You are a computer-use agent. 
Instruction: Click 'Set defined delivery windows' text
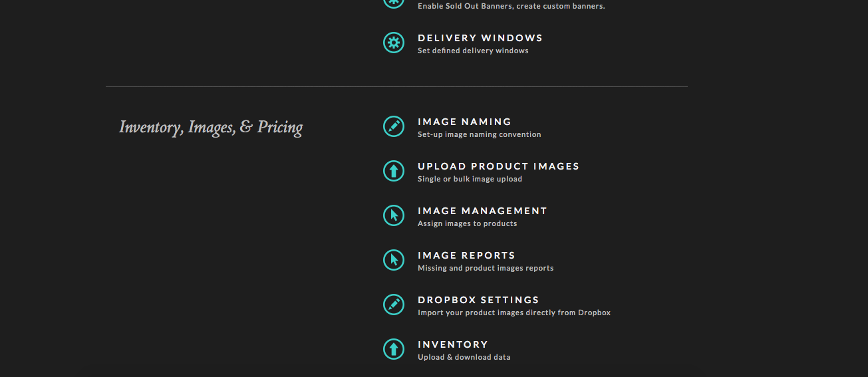point(473,51)
